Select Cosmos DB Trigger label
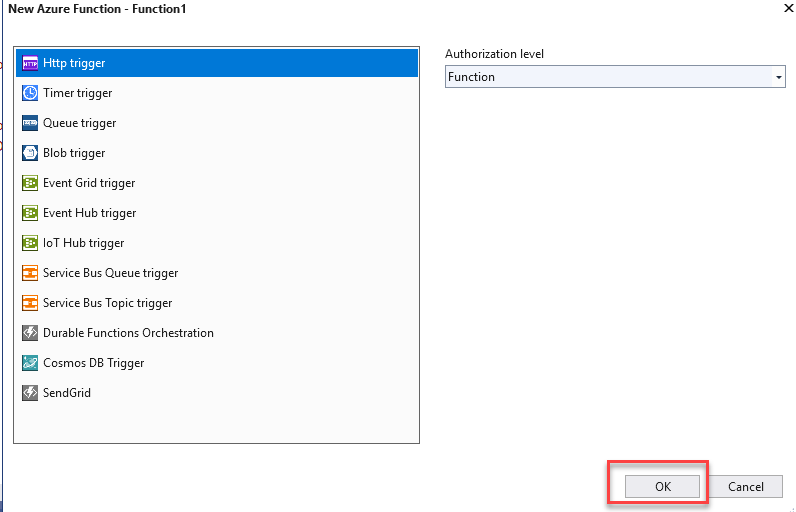Image resolution: width=796 pixels, height=512 pixels. [x=94, y=363]
